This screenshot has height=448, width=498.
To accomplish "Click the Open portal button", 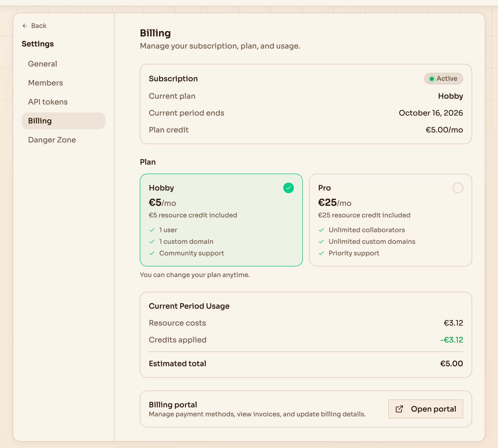I will [425, 409].
